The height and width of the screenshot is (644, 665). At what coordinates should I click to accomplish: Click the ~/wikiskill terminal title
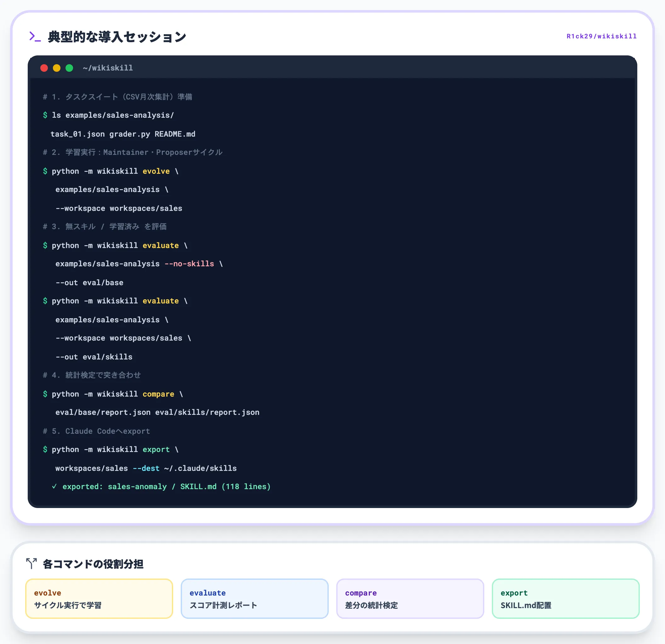click(108, 68)
